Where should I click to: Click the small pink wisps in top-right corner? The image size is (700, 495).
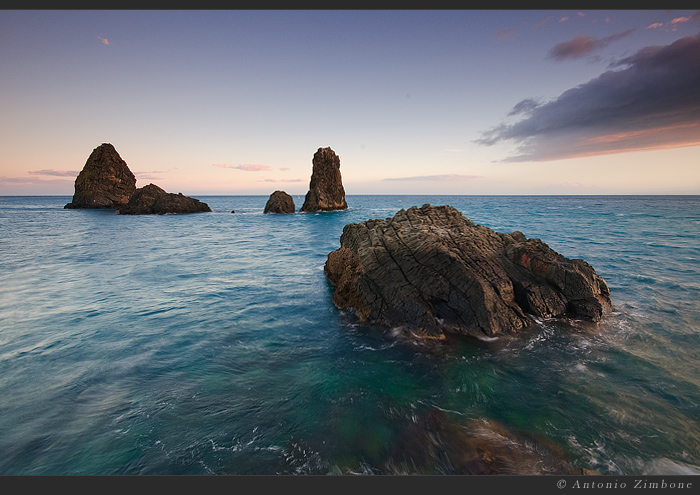[x=680, y=21]
